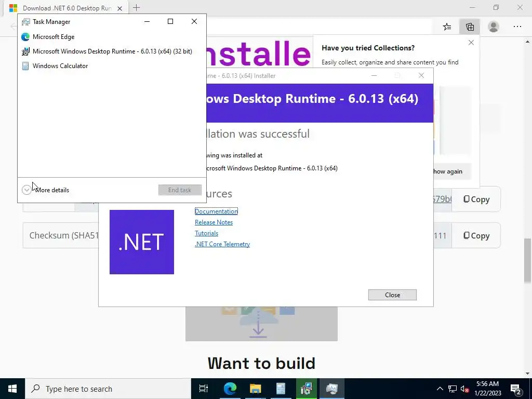Open Task View on the taskbar
532x399 pixels.
(204, 389)
